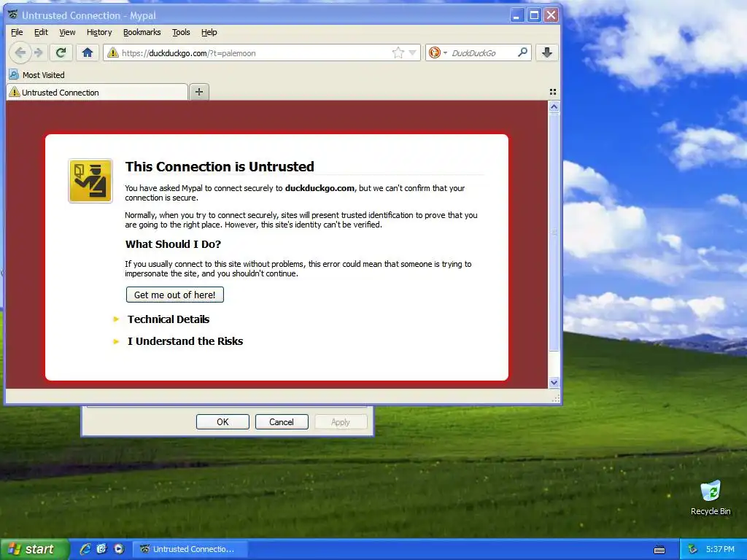747x560 pixels.
Task: Click the scrollbar down arrow
Action: point(554,382)
